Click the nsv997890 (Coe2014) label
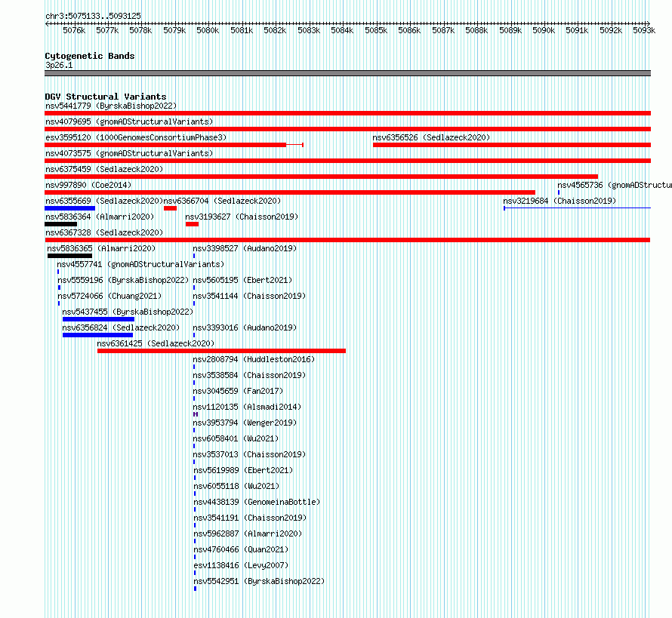Screen dimensions: 672x618 pos(88,185)
